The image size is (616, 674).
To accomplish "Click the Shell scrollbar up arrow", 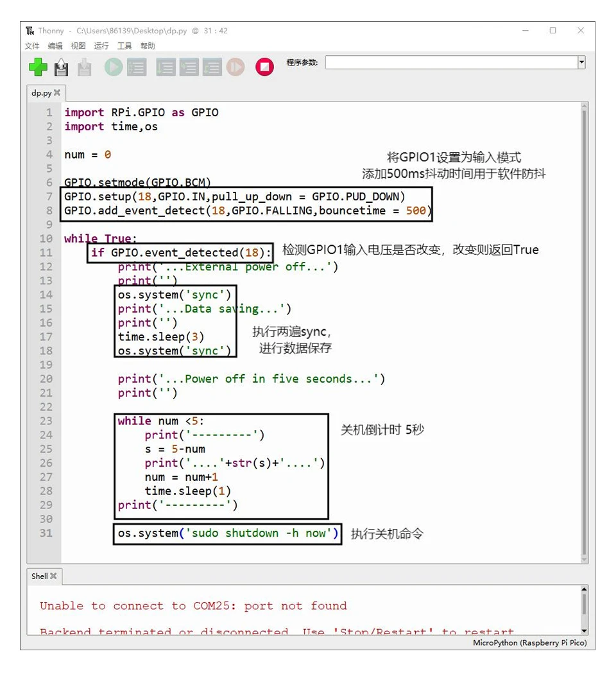I will coord(584,589).
